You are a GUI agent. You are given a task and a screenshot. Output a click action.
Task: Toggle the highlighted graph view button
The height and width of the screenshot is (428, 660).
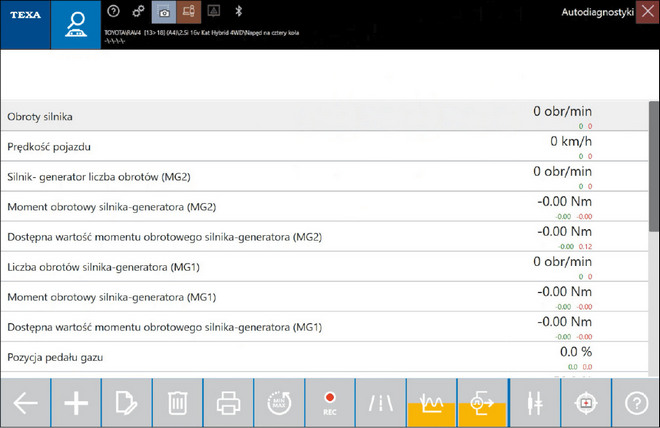coord(431,403)
